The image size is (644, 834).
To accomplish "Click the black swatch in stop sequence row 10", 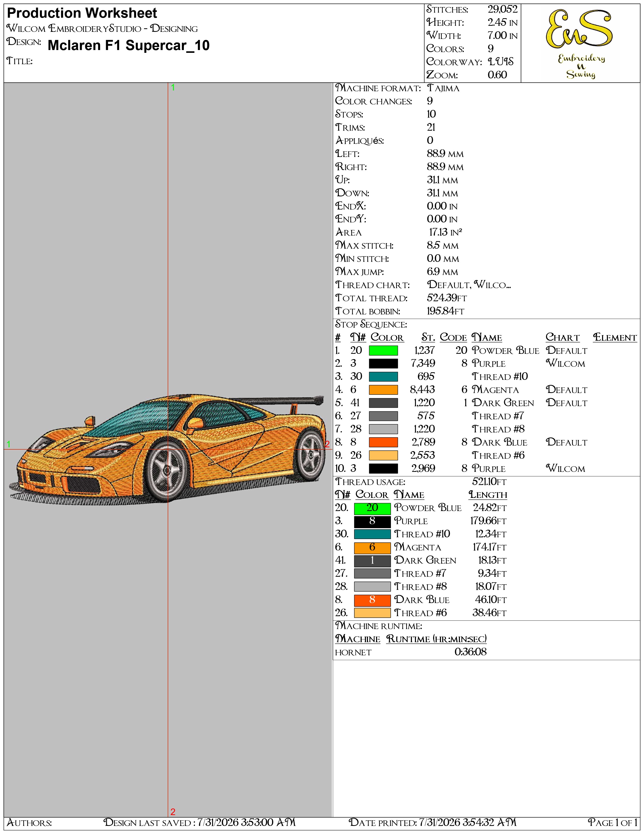I will pyautogui.click(x=383, y=468).
